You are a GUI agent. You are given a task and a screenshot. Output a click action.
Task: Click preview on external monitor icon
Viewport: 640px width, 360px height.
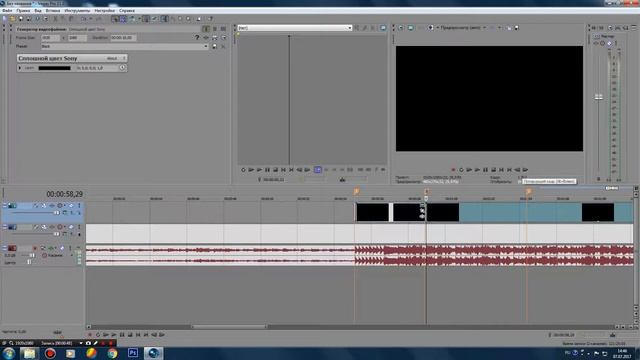[x=411, y=28]
